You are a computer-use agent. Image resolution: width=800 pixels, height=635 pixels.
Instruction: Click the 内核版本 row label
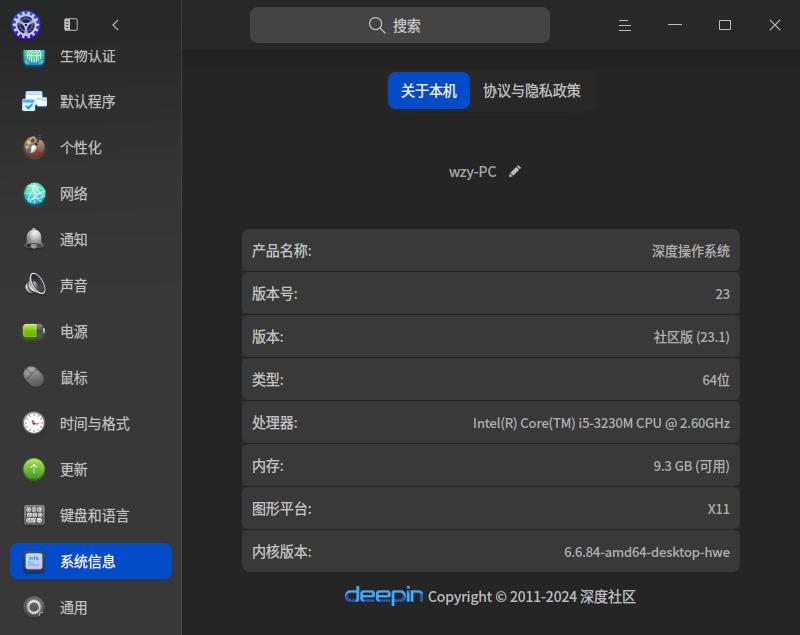[282, 551]
